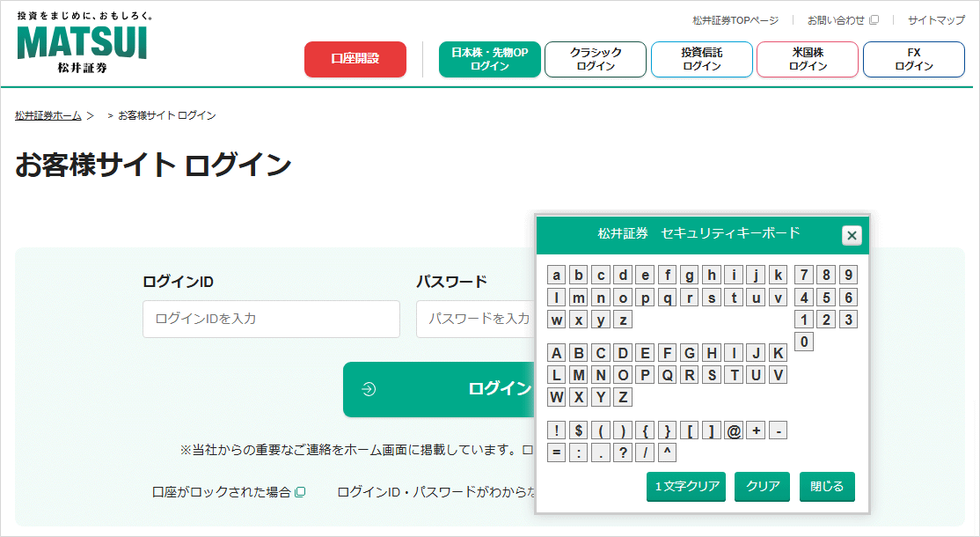The width and height of the screenshot is (980, 537).
Task: Go to 松井証券ホーム breadcrumb
Action: coord(48,115)
